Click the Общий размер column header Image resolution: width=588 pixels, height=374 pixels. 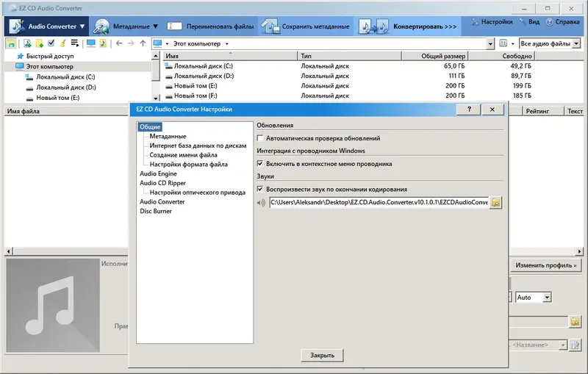click(x=435, y=56)
